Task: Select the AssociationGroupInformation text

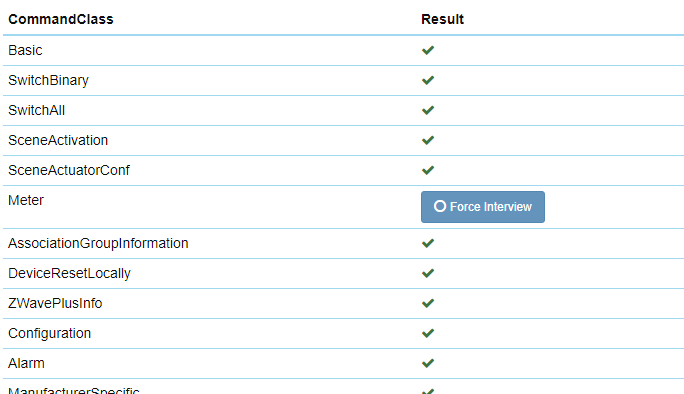Action: tap(98, 243)
